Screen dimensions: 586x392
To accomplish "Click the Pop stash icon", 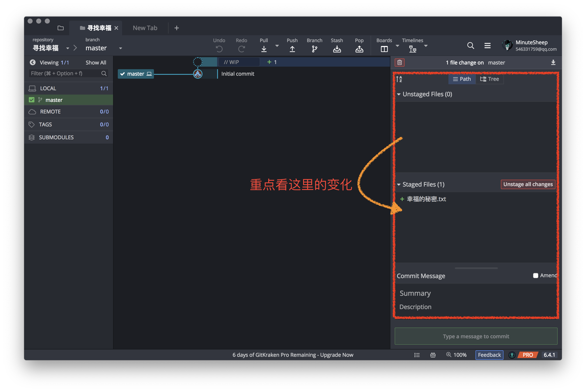I will [359, 49].
